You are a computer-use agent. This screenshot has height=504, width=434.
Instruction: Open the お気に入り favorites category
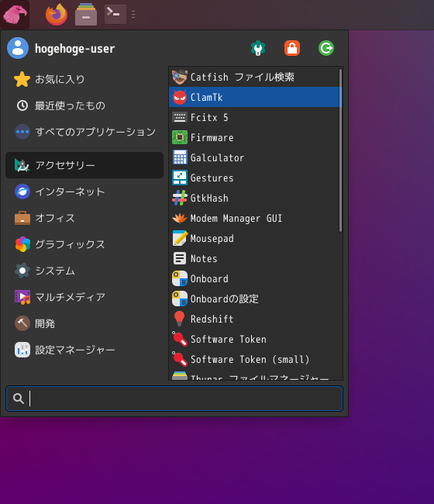tap(84, 79)
